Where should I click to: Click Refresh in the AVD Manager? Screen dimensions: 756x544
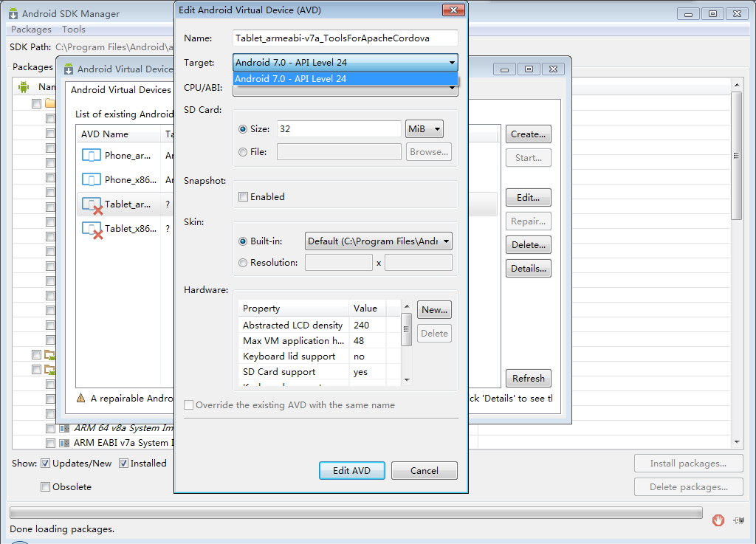click(x=529, y=378)
